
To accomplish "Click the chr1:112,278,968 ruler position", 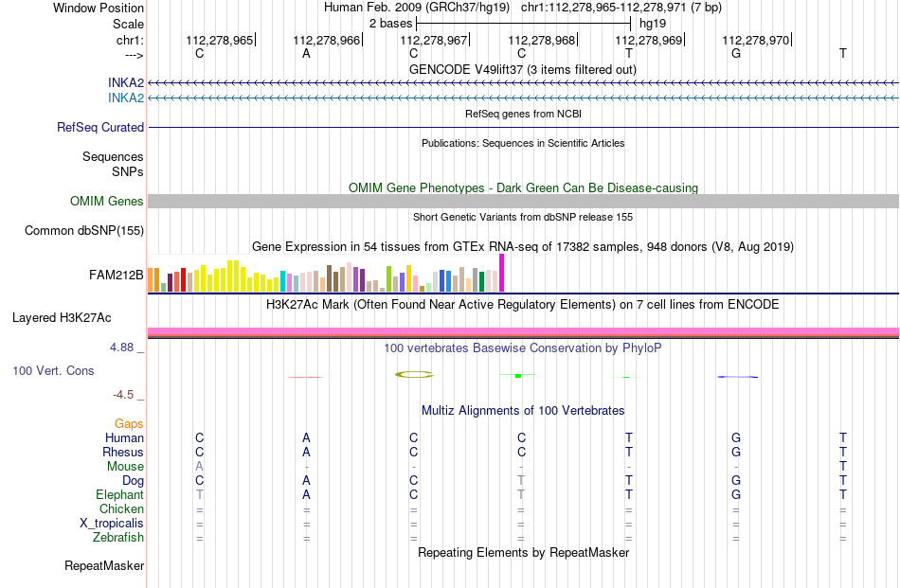I will 542,40.
